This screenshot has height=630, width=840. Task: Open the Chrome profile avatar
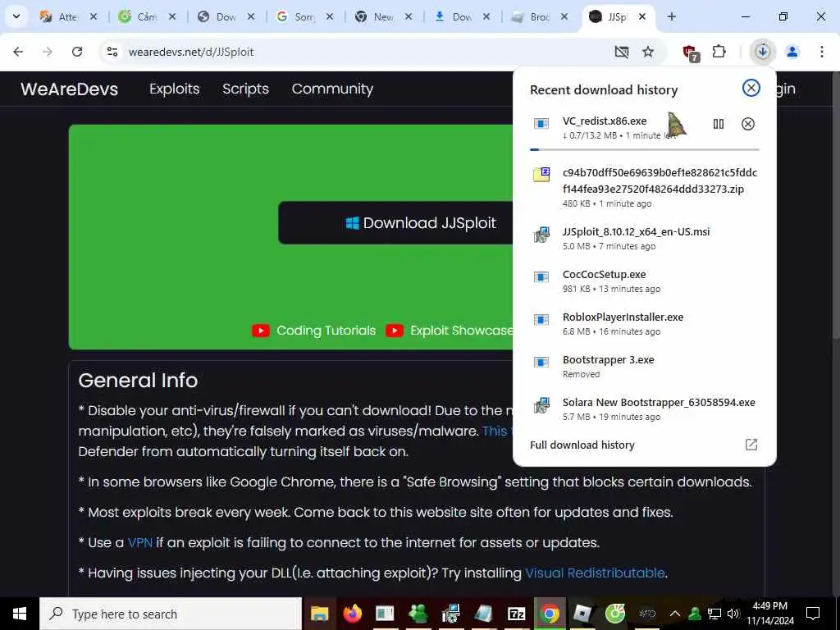point(792,52)
